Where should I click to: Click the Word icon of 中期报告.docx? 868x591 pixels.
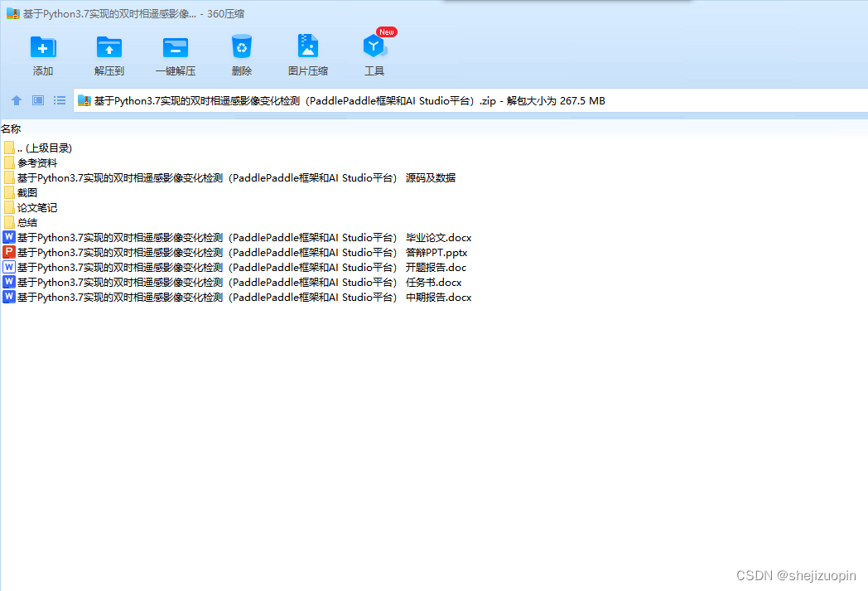9,298
